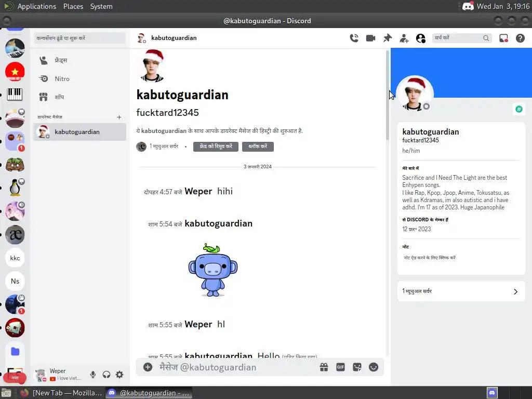Click kabutoguardian avatar in profile panel
The image size is (532, 399).
(414, 94)
